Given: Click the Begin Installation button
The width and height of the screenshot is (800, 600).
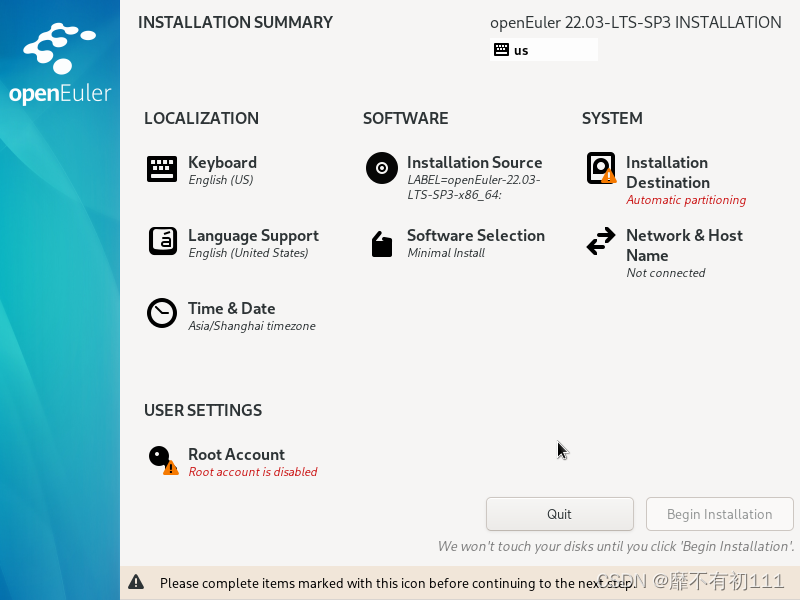Looking at the screenshot, I should (x=719, y=514).
